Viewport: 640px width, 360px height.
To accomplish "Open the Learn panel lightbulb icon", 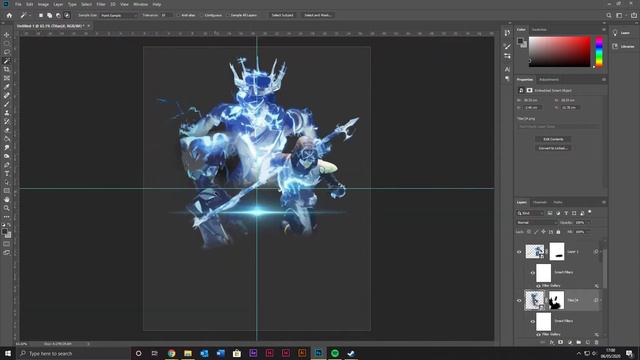I will coord(615,33).
